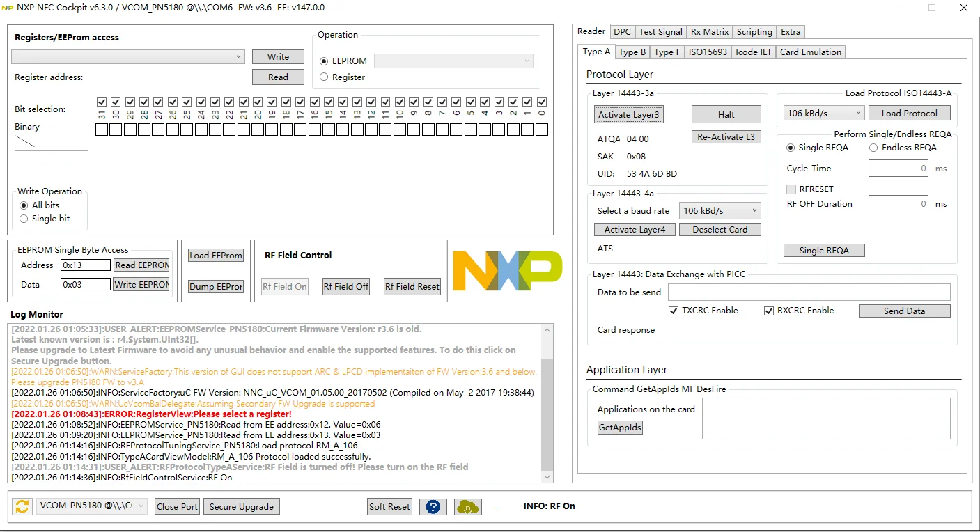Choose Single bit write operation
The width and height of the screenshot is (980, 532).
[x=24, y=219]
